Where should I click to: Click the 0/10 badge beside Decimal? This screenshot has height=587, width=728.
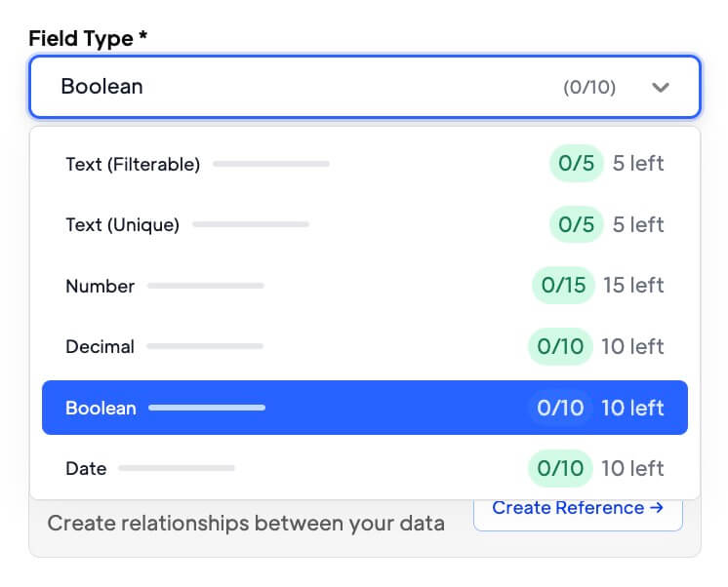click(560, 346)
